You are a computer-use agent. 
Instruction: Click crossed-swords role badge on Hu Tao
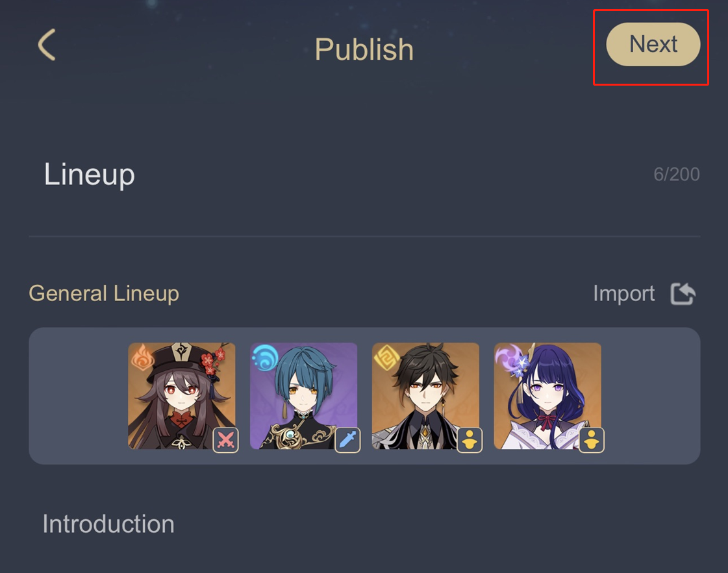pyautogui.click(x=225, y=440)
